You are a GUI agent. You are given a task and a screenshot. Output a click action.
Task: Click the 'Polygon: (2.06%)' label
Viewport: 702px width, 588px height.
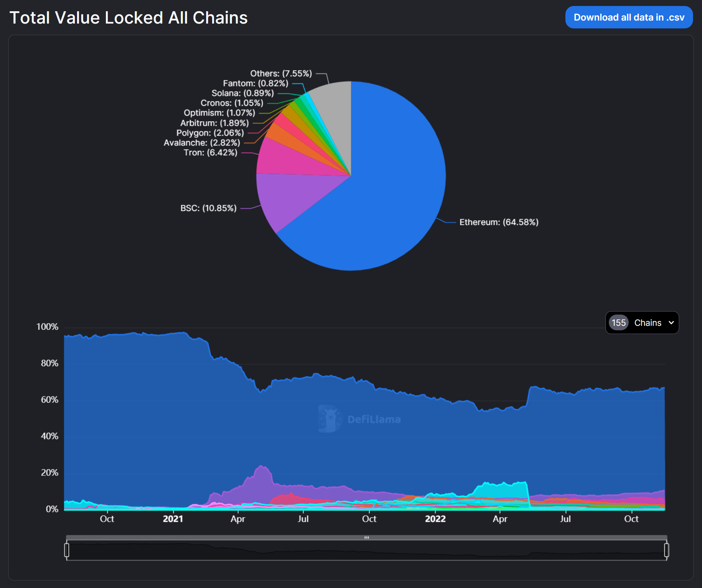pos(210,133)
